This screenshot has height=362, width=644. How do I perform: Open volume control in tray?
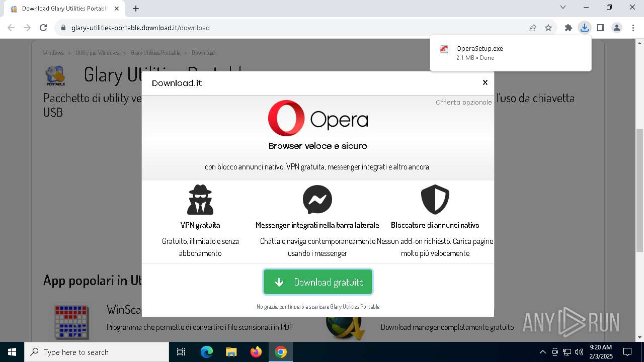click(x=579, y=352)
